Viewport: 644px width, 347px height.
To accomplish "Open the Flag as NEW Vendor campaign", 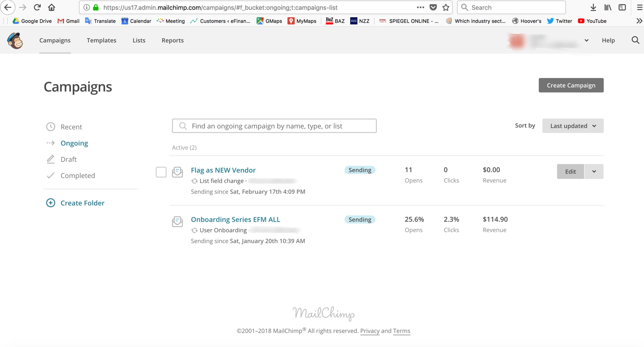I will click(223, 170).
